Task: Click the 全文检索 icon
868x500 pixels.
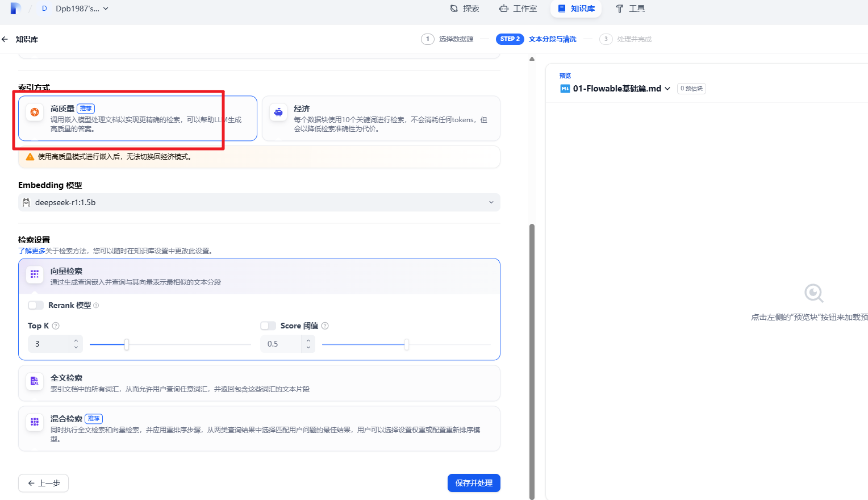Action: coord(35,381)
